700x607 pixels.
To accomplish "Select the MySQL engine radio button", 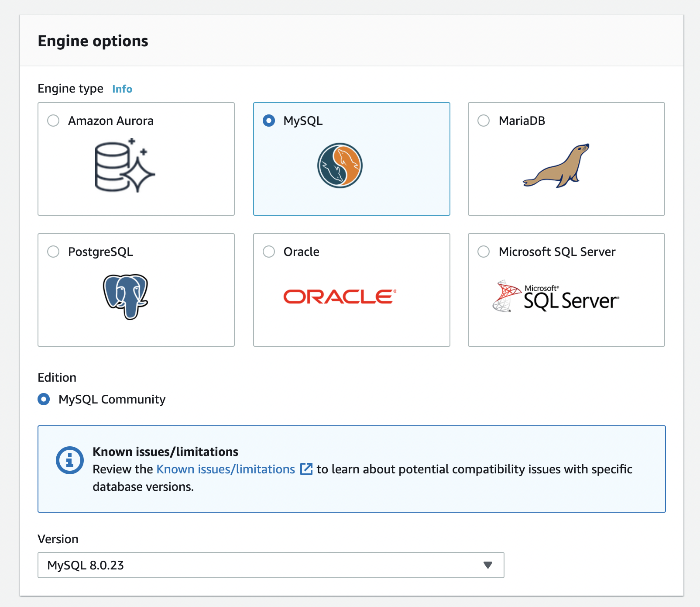I will click(x=269, y=121).
